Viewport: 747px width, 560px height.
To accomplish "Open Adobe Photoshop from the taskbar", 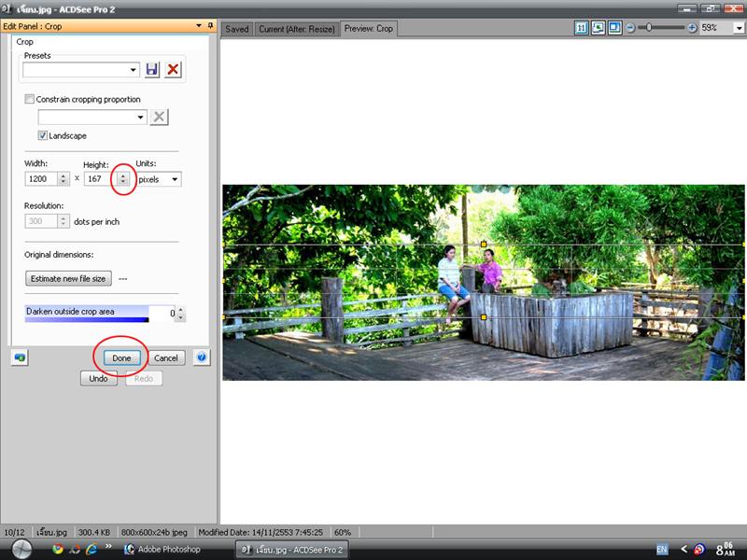I will tap(168, 550).
